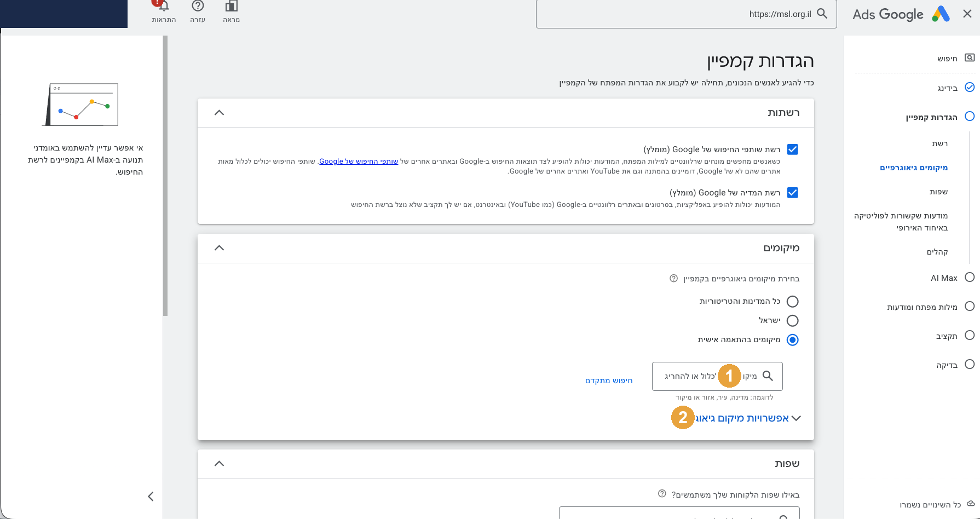
Task: Expand geographic location options chevron
Action: pos(796,418)
